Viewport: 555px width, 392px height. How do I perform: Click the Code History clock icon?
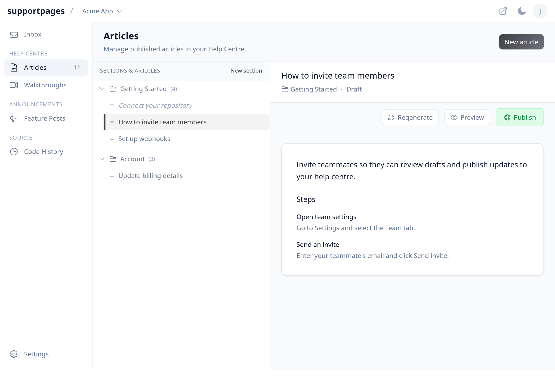pyautogui.click(x=14, y=152)
